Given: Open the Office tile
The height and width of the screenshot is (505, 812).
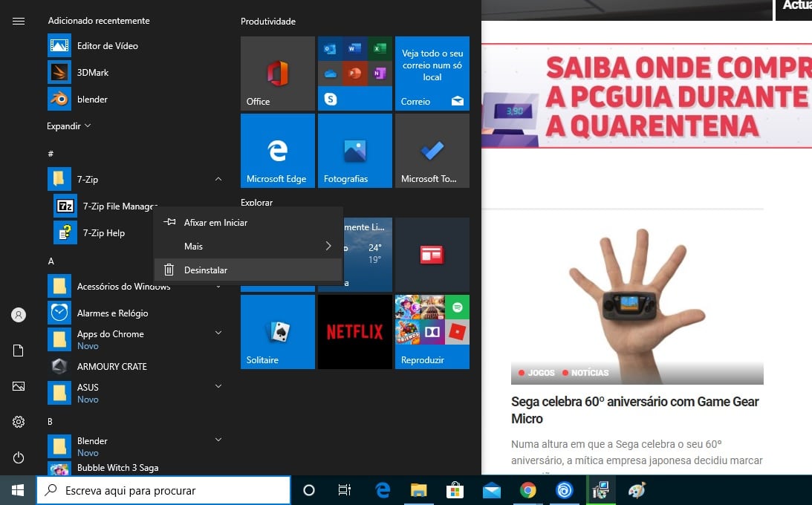Looking at the screenshot, I should [278, 74].
